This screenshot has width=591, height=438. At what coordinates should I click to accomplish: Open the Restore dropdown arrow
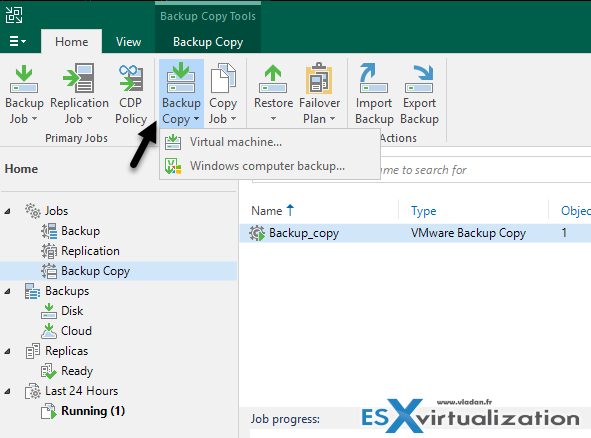click(x=273, y=119)
